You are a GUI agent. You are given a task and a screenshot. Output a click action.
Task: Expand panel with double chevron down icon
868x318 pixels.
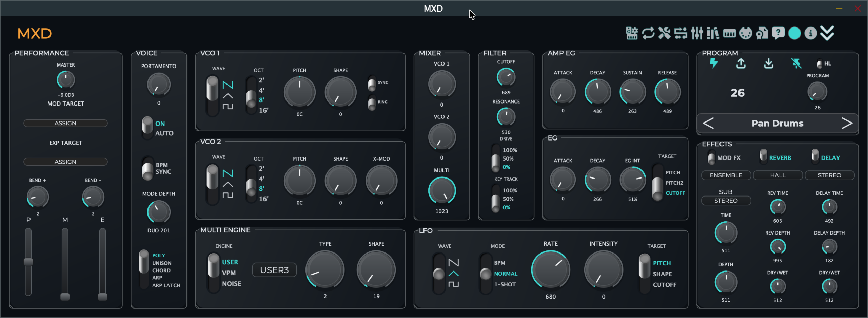click(x=827, y=33)
